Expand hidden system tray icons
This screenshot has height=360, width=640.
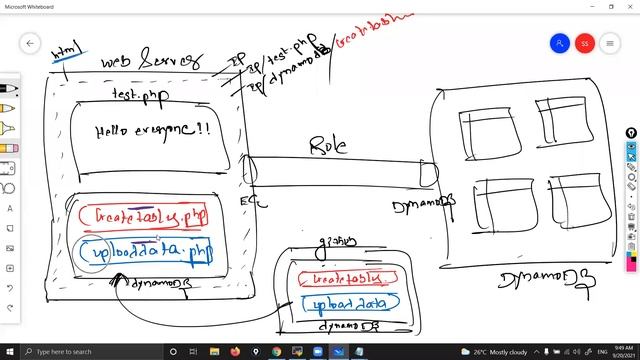pos(537,352)
